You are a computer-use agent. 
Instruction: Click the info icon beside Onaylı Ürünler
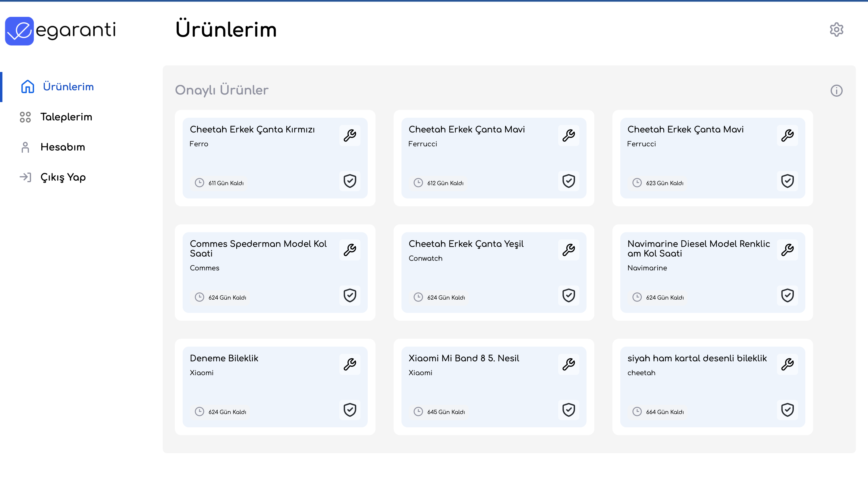(x=836, y=91)
